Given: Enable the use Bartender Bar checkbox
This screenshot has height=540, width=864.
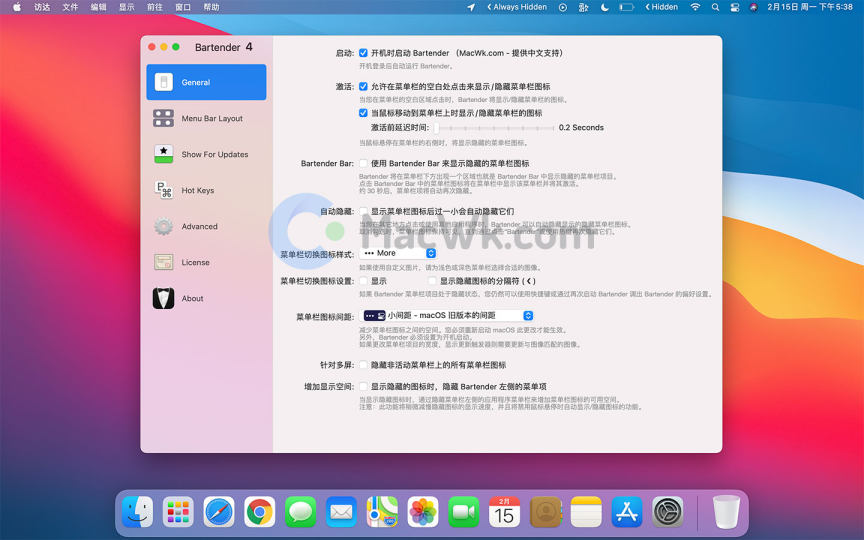Looking at the screenshot, I should [363, 163].
